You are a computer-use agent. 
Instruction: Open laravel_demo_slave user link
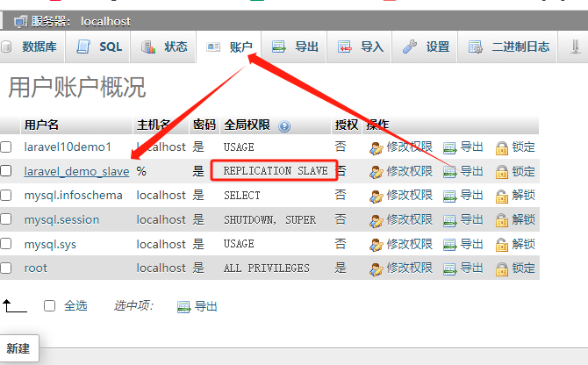[76, 171]
